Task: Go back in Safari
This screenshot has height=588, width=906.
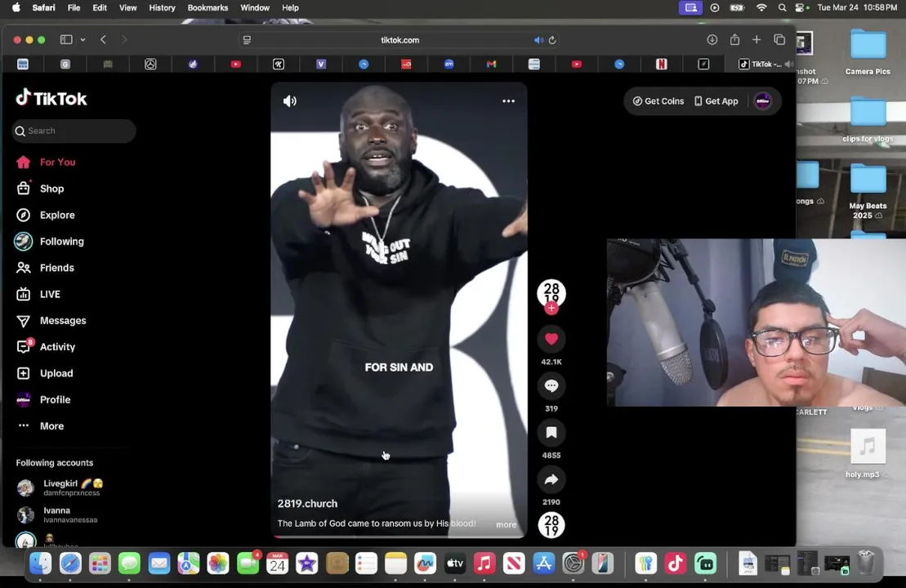Action: [x=104, y=40]
